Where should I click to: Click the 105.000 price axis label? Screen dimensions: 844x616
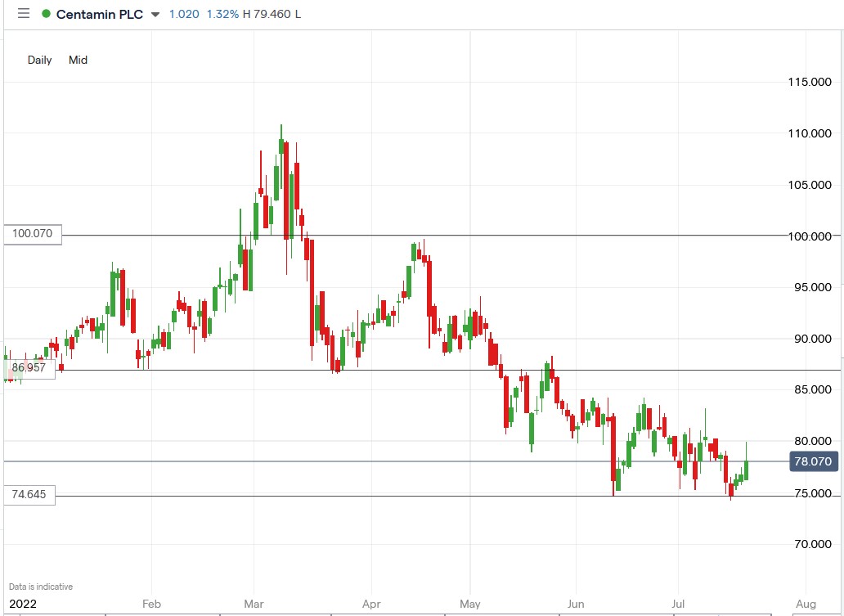(x=810, y=185)
